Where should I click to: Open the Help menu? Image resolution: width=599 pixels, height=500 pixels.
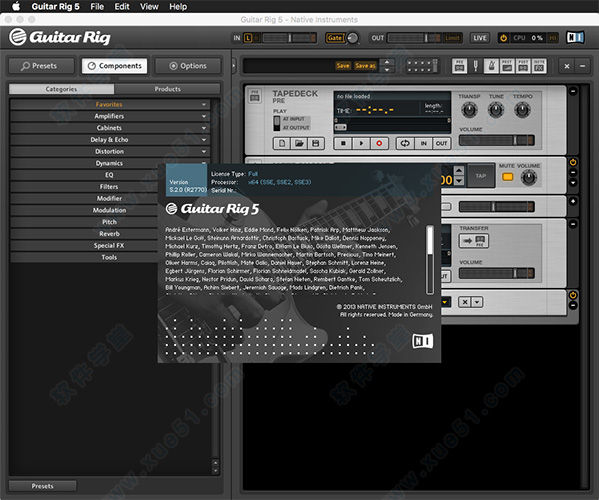(178, 6)
